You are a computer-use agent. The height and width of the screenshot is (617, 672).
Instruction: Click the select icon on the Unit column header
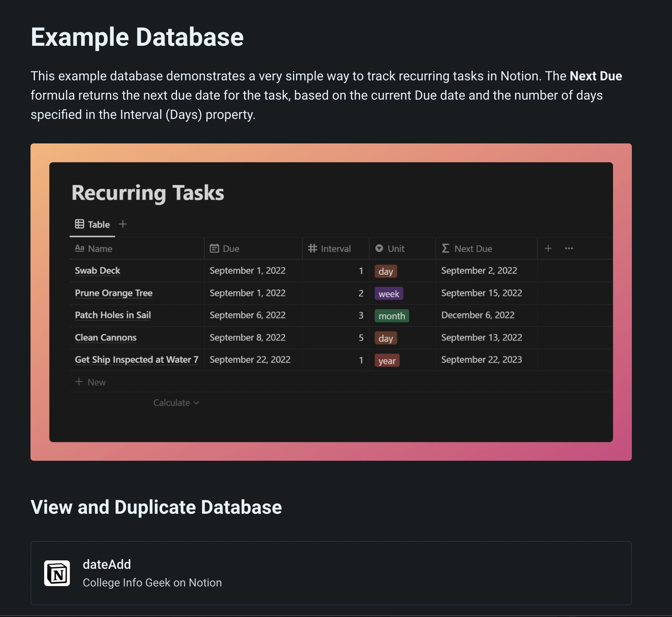[x=379, y=248]
